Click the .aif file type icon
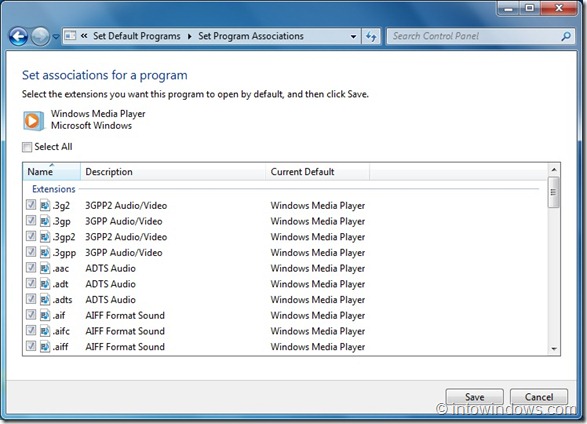 tap(45, 315)
